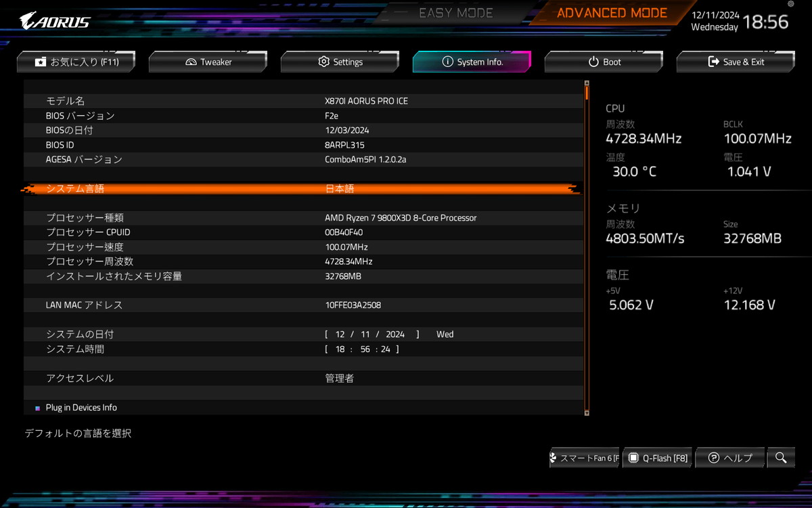Open the Save & Exit tab

[736, 62]
